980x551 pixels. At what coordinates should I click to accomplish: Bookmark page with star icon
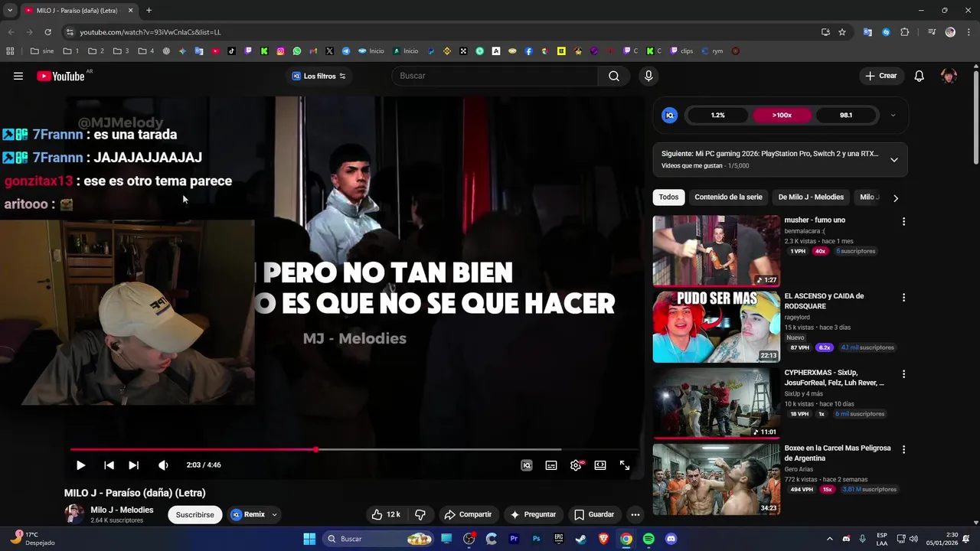[x=842, y=32]
